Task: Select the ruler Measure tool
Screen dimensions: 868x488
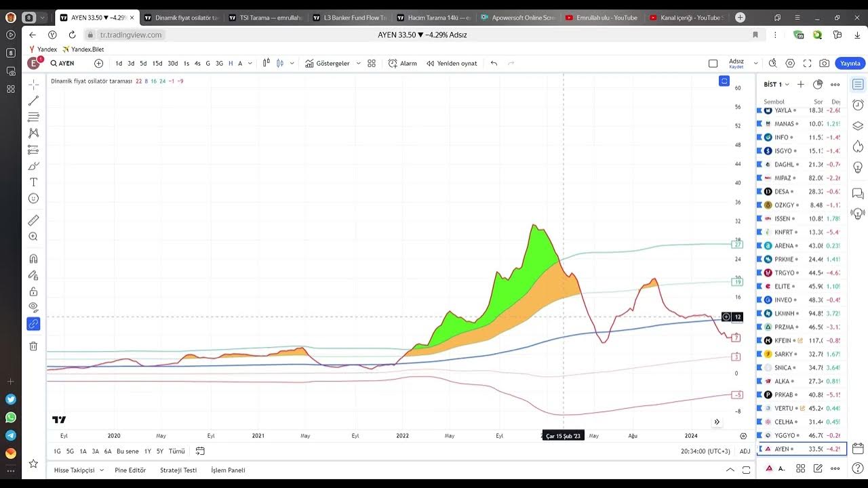Action: tap(33, 220)
